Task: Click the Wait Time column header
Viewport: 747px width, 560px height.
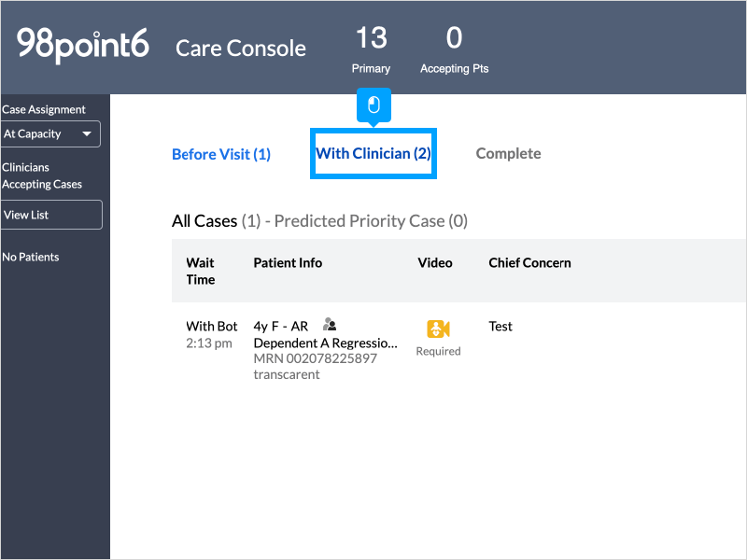Action: (201, 271)
